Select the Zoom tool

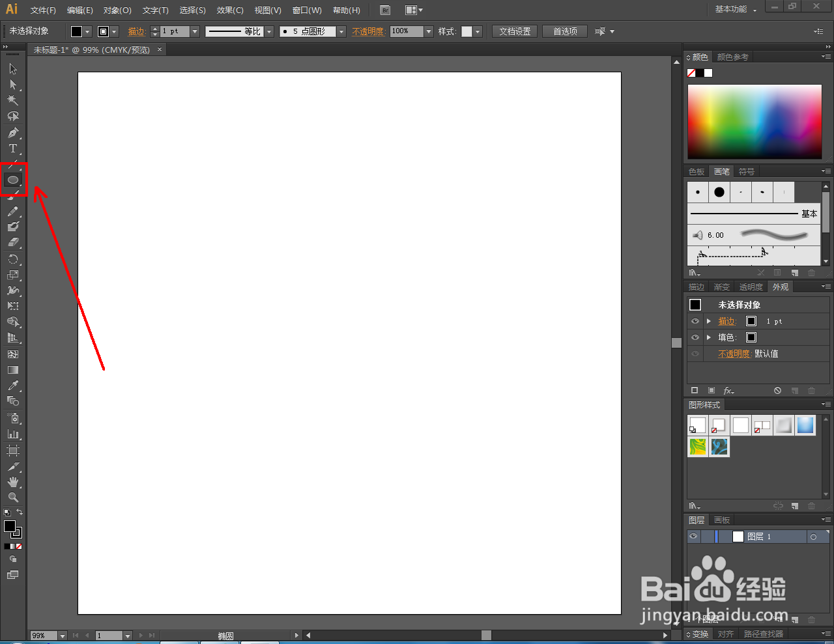point(13,497)
